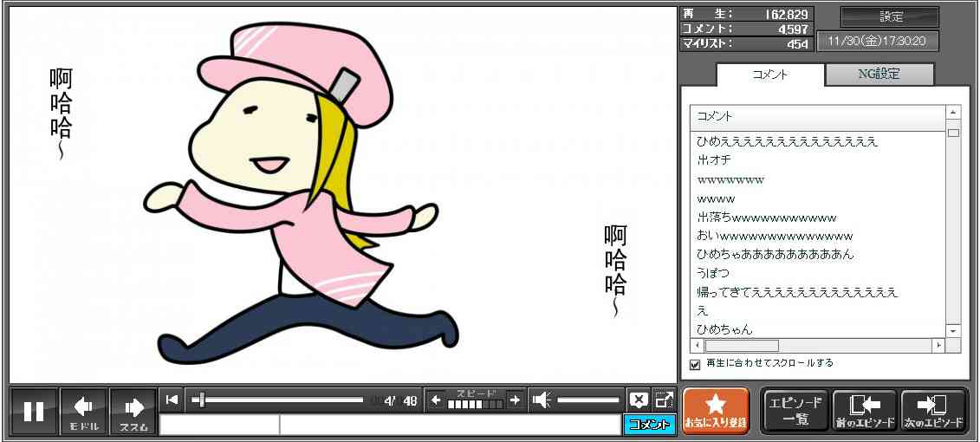Go to the next episode
Screen dimensions: 980x442
click(934, 411)
